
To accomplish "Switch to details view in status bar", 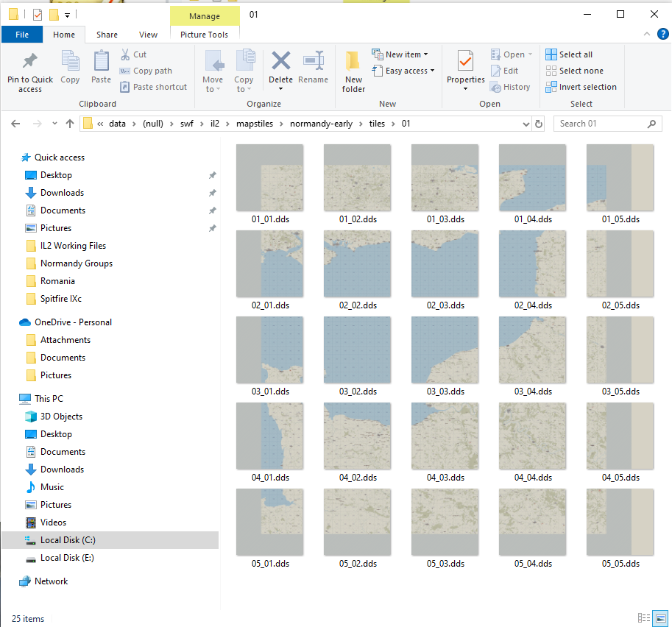I will coord(644,618).
